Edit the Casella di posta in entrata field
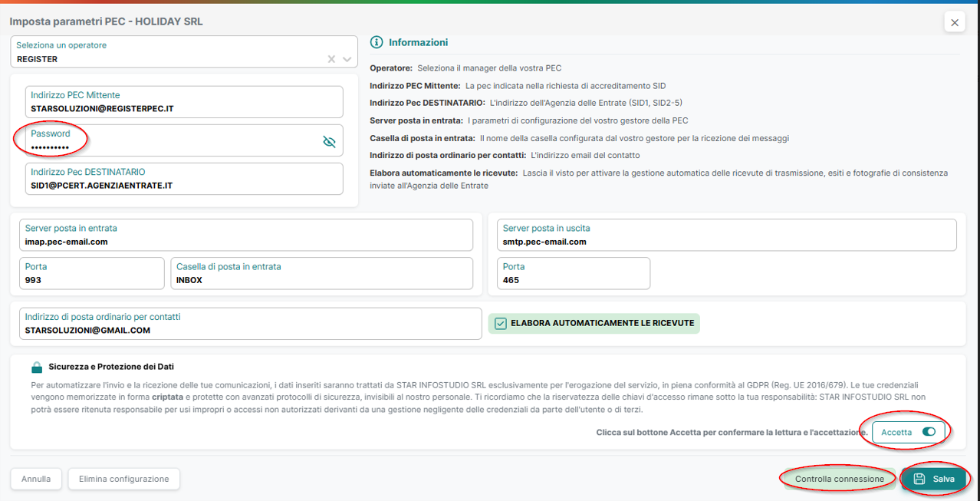 [321, 273]
